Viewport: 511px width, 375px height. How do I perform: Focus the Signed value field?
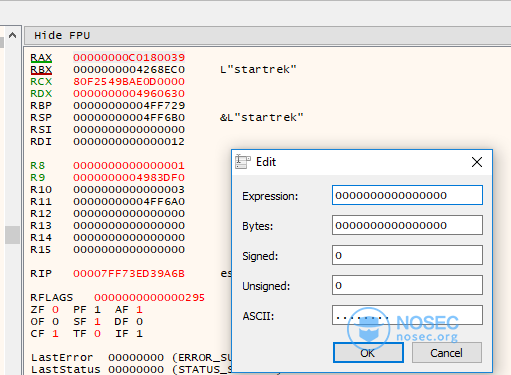coord(407,255)
